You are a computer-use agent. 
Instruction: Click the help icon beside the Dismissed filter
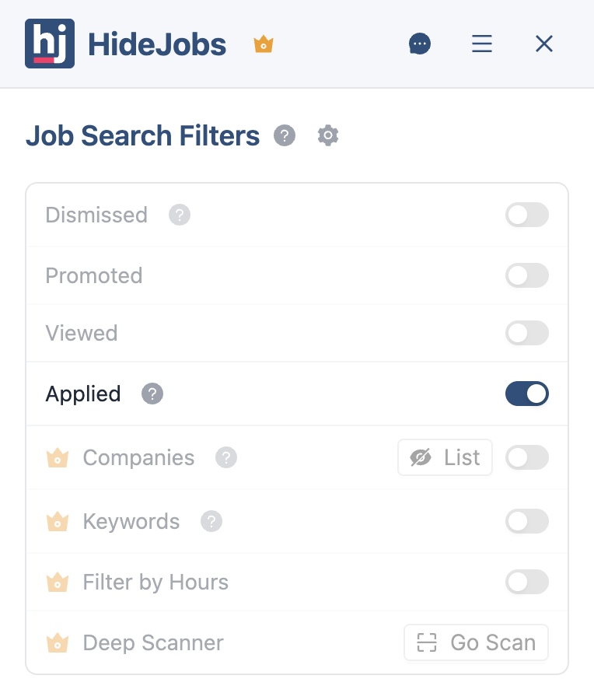click(180, 215)
